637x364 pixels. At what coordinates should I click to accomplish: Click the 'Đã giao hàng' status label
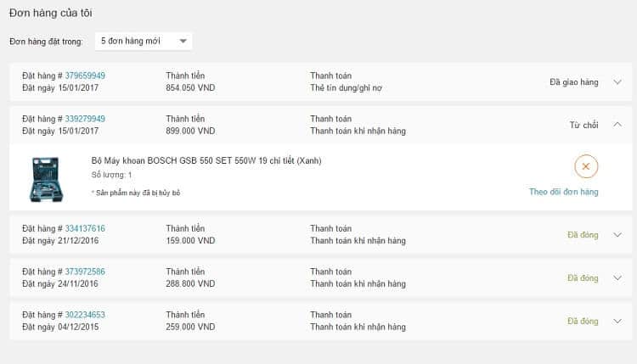click(573, 82)
